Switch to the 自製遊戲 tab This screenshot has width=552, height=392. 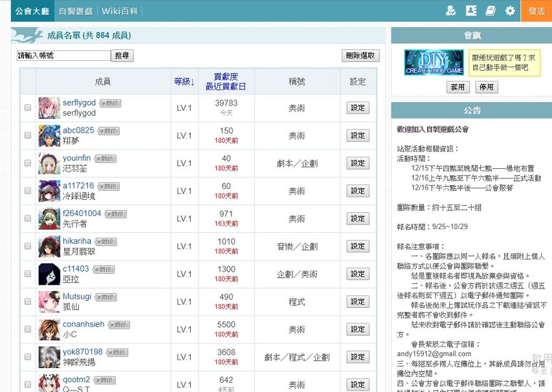click(x=75, y=11)
